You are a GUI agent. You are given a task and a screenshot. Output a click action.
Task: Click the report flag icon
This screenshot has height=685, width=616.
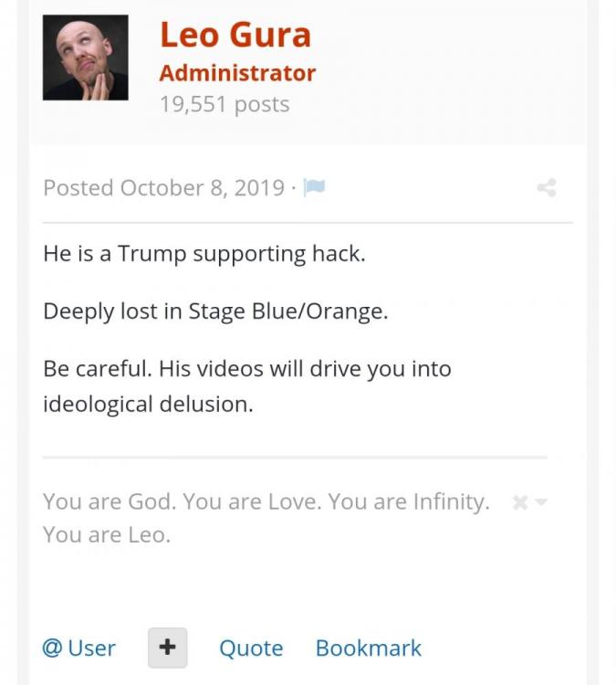click(315, 188)
